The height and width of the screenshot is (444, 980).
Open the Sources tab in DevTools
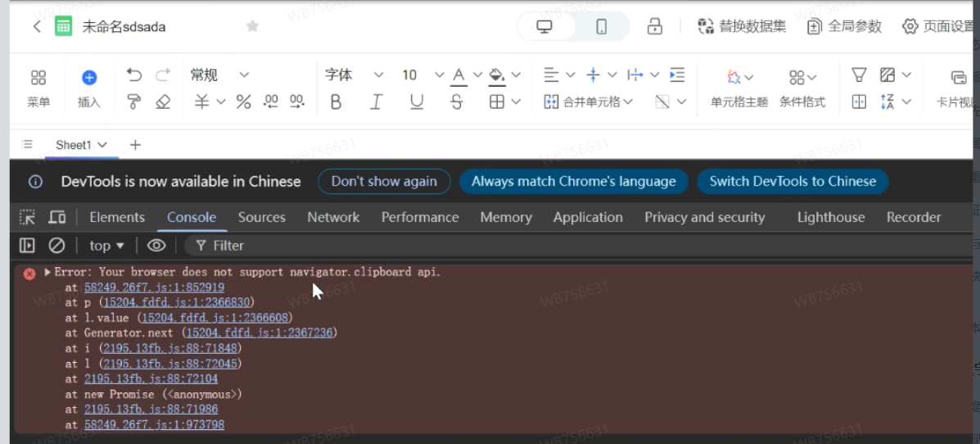click(261, 217)
